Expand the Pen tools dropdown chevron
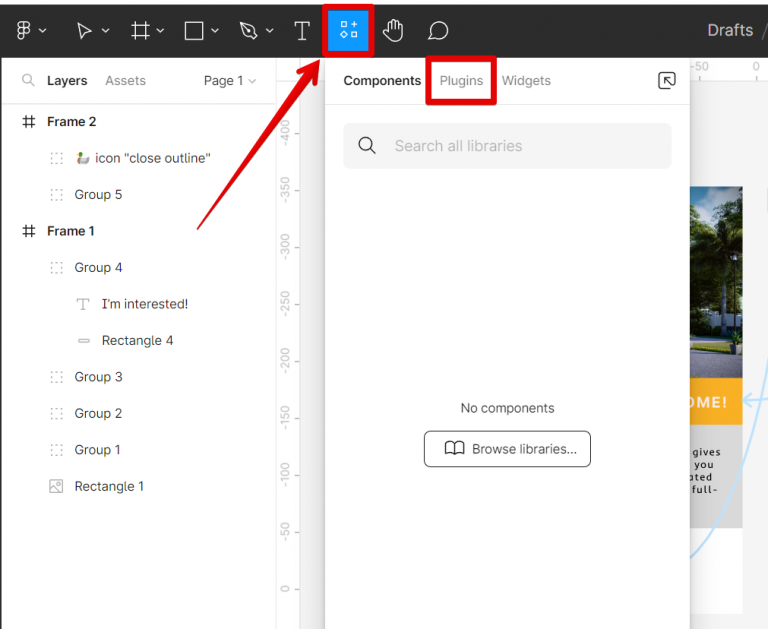The image size is (768, 629). click(269, 30)
